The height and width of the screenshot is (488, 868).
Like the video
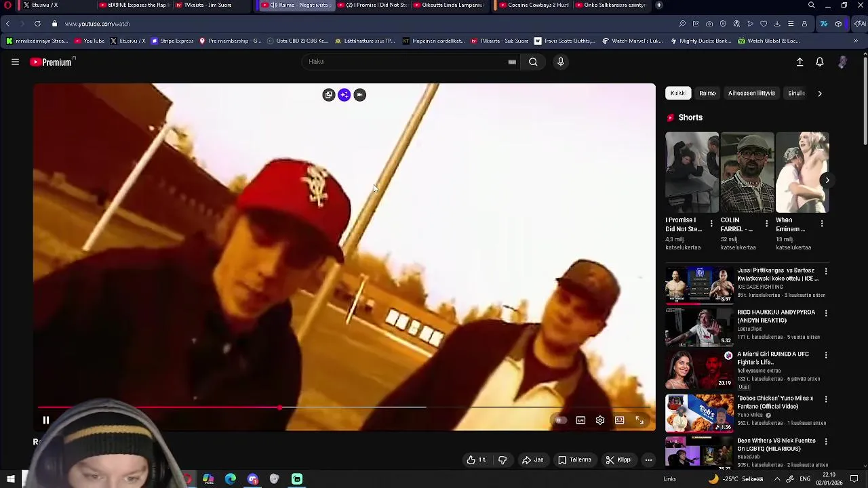[x=476, y=460]
